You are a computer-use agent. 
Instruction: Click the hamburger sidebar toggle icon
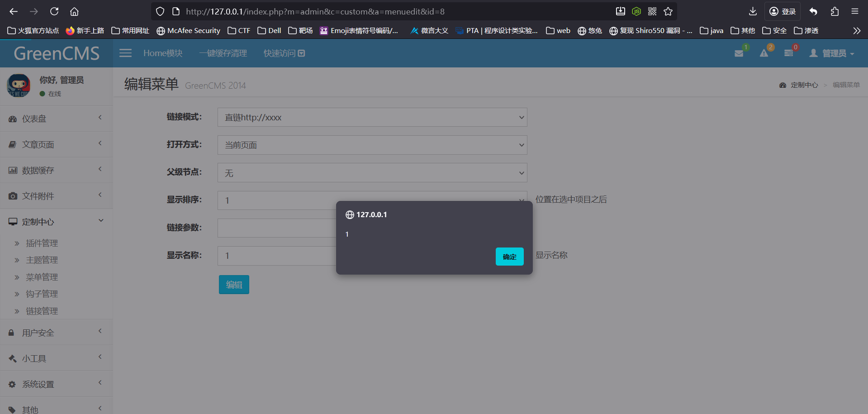click(x=125, y=53)
